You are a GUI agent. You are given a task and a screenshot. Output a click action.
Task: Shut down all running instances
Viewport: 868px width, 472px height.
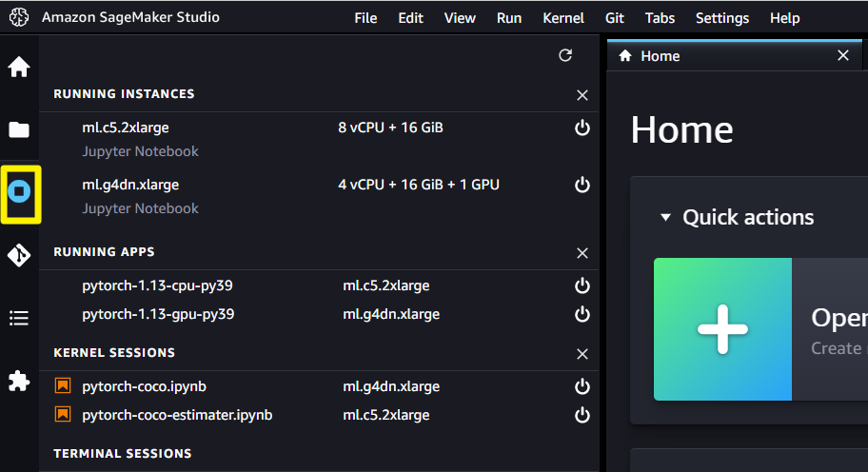[x=582, y=95]
